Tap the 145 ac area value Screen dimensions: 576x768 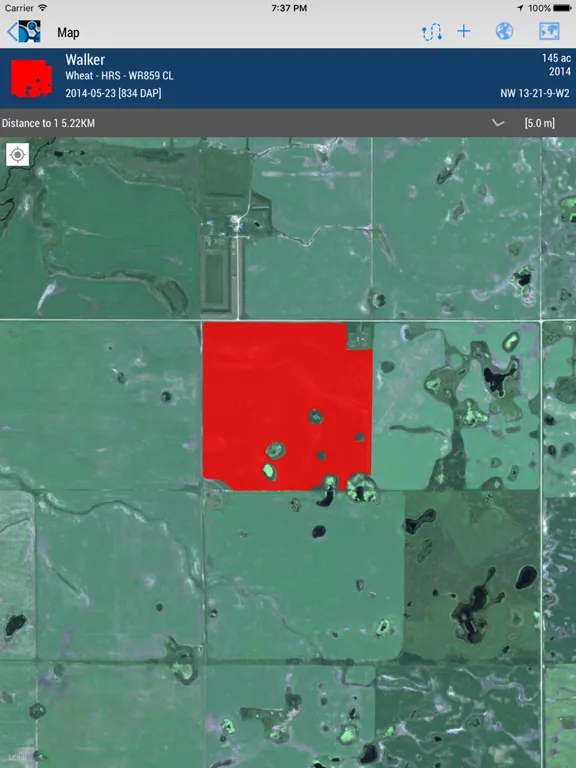pyautogui.click(x=556, y=58)
